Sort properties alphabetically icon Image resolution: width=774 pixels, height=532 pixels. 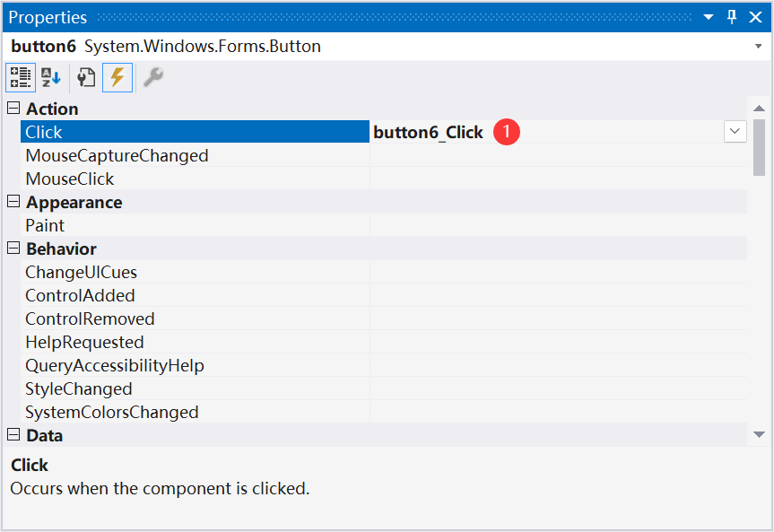pos(51,77)
